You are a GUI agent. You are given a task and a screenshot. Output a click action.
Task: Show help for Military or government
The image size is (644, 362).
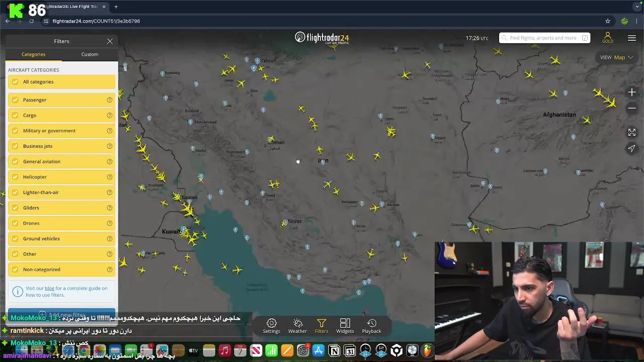pos(109,131)
